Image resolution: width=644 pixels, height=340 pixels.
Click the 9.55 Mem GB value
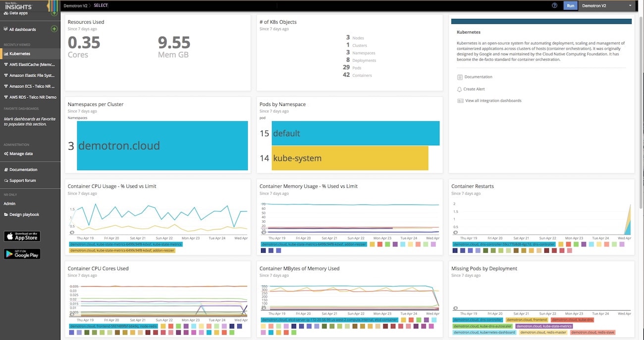(174, 43)
